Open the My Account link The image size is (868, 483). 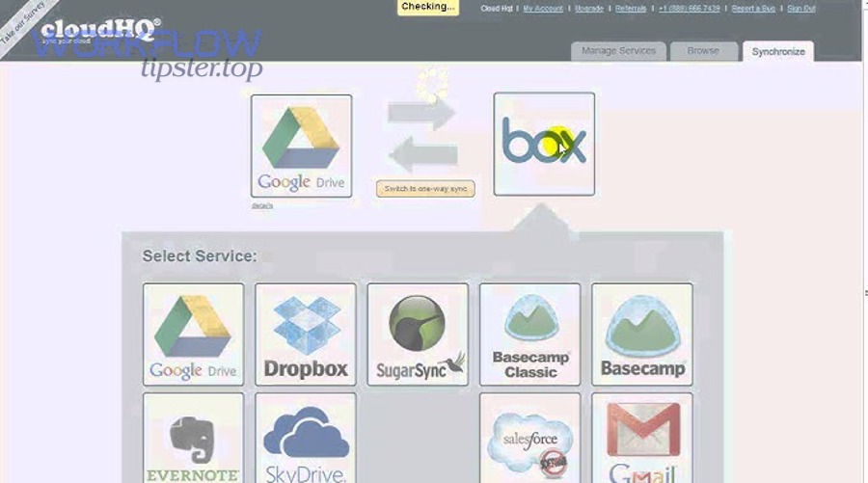(x=543, y=9)
